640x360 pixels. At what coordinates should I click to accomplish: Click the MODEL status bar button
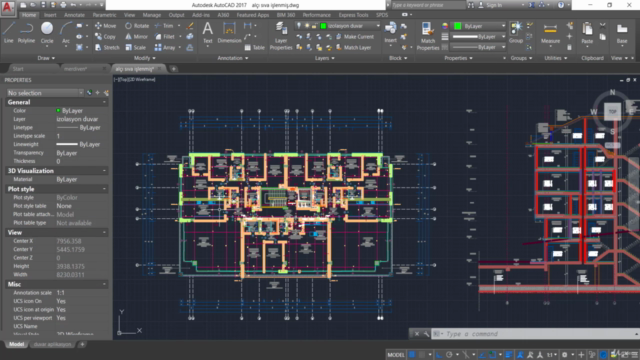click(396, 355)
